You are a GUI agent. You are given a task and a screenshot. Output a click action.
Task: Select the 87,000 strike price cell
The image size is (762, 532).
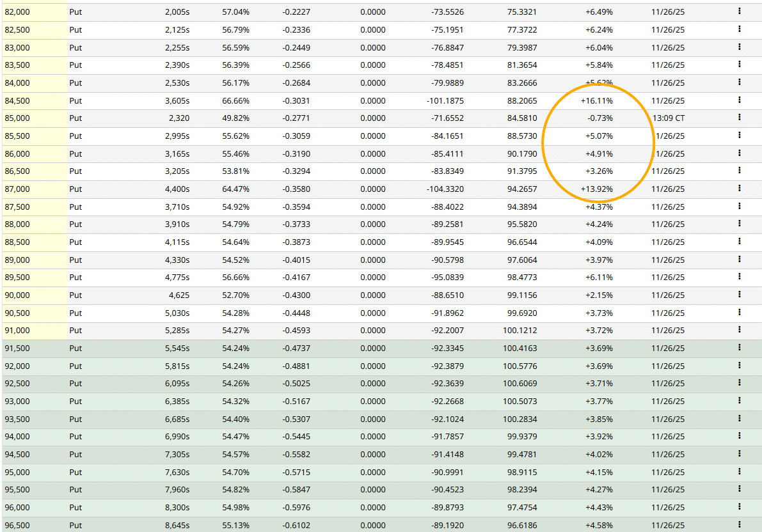pyautogui.click(x=35, y=189)
